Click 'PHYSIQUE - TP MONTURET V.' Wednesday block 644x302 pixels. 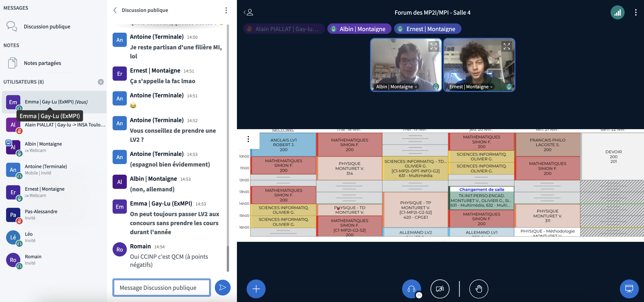[x=415, y=210]
